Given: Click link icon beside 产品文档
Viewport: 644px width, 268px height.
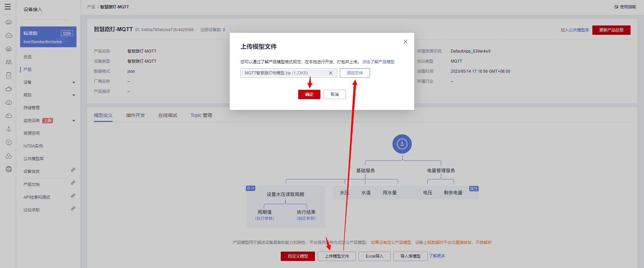Looking at the screenshot, I should pos(73,183).
